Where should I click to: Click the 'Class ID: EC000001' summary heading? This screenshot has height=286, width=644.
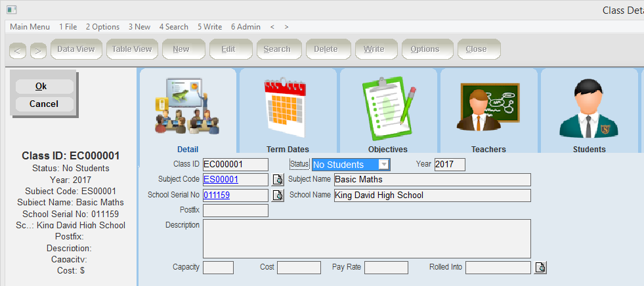click(x=71, y=156)
